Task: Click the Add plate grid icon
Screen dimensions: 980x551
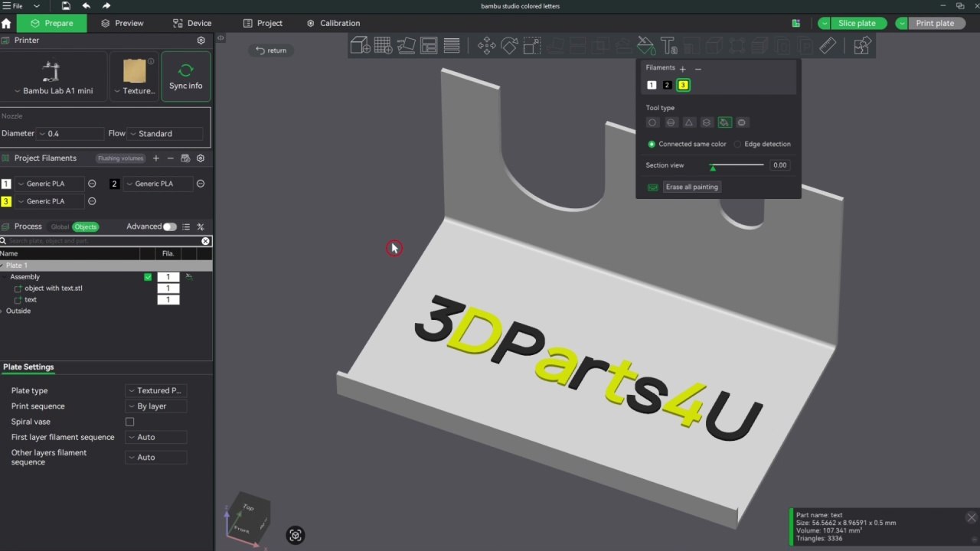Action: click(x=383, y=46)
